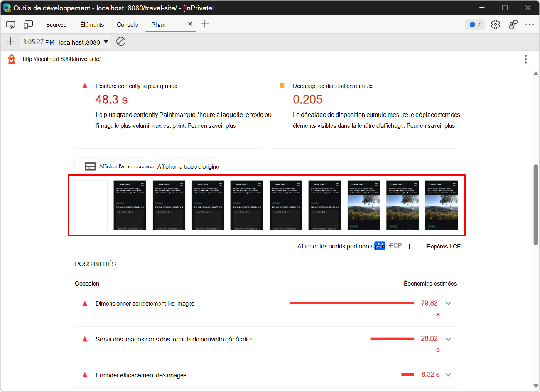Switch to the Console tab

pos(127,25)
